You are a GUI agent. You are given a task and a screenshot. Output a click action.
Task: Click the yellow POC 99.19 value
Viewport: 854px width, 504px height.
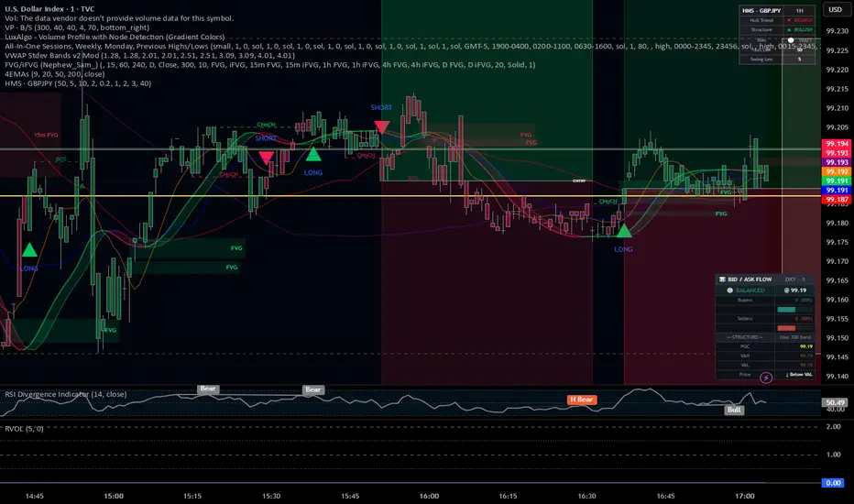point(806,346)
